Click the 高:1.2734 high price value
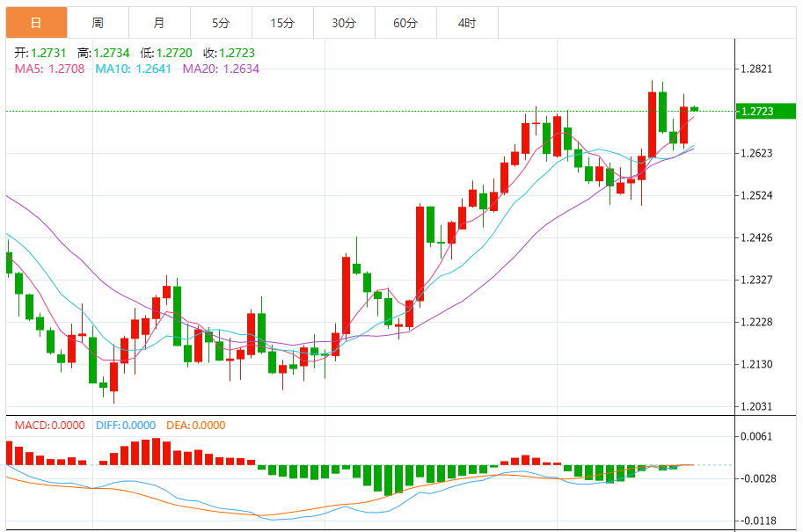Image resolution: width=803 pixels, height=532 pixels. tap(104, 53)
